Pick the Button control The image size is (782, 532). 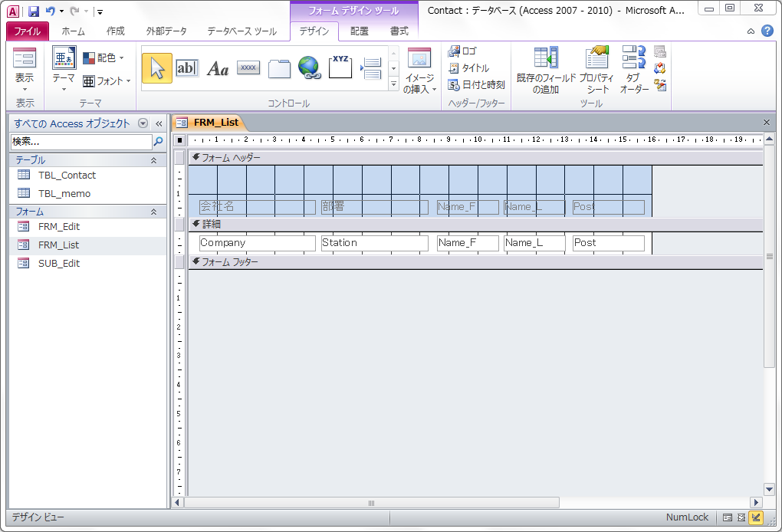point(248,67)
